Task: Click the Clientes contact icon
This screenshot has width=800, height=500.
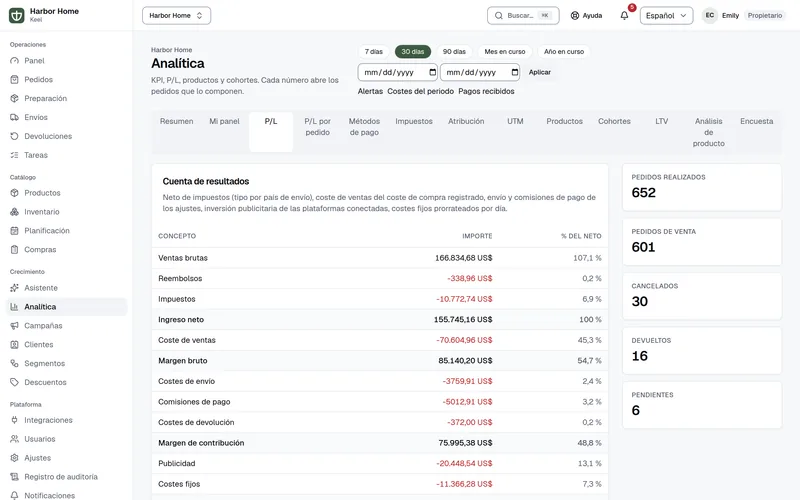Action: [x=14, y=344]
